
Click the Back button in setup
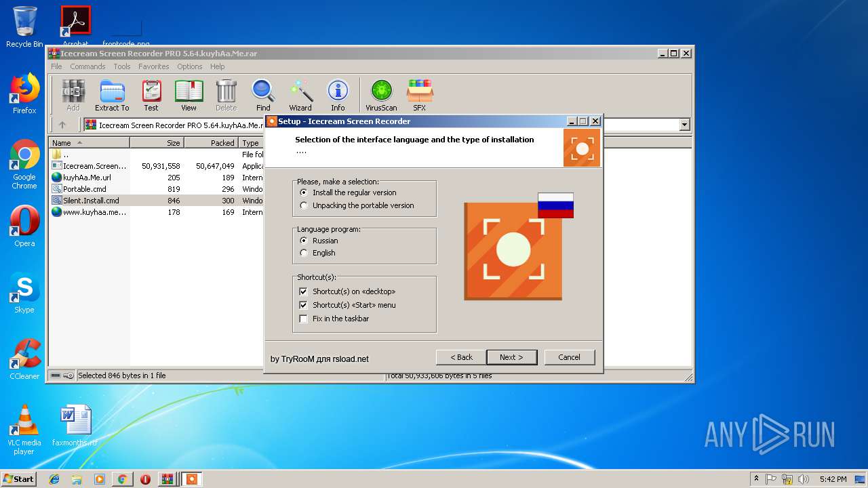(462, 357)
